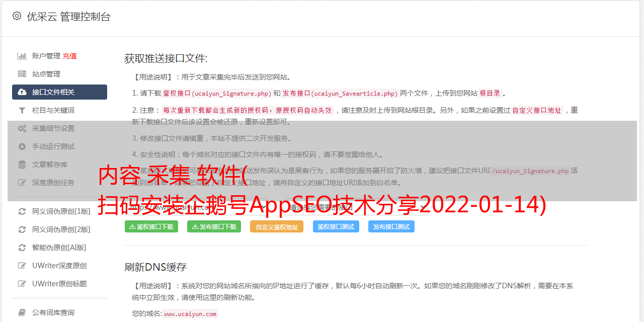Image resolution: width=644 pixels, height=322 pixels.
Task: Open UWriter原创标题 in the sidebar
Action: tap(59, 284)
